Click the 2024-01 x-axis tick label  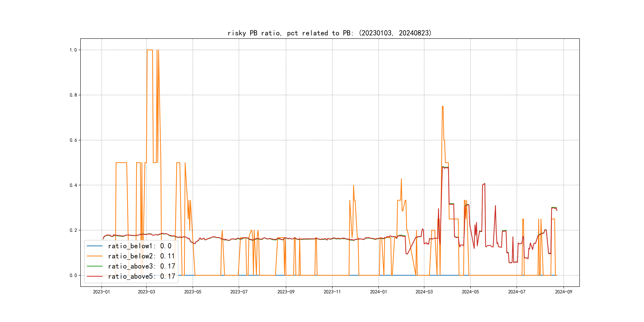[378, 292]
